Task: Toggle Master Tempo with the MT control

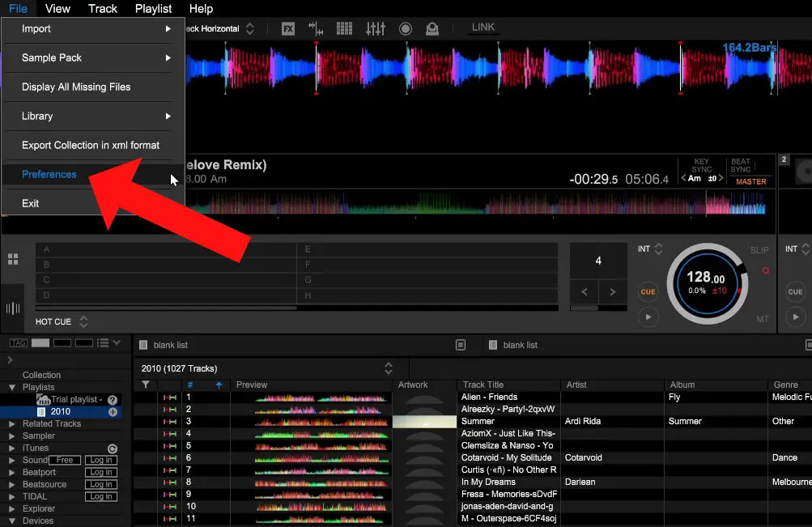Action: coord(762,319)
